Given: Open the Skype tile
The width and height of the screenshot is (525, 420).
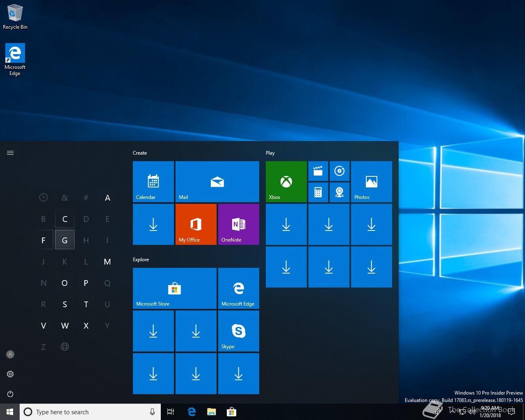Looking at the screenshot, I should (239, 331).
